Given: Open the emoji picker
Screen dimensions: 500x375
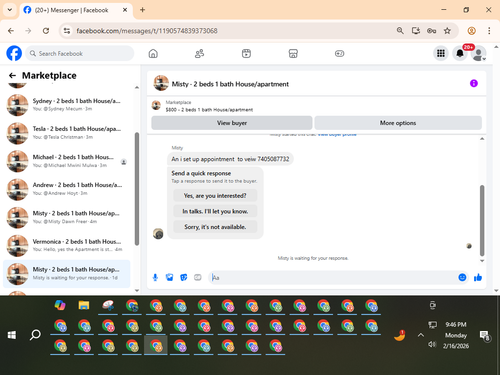Looking at the screenshot, I should pos(462,277).
